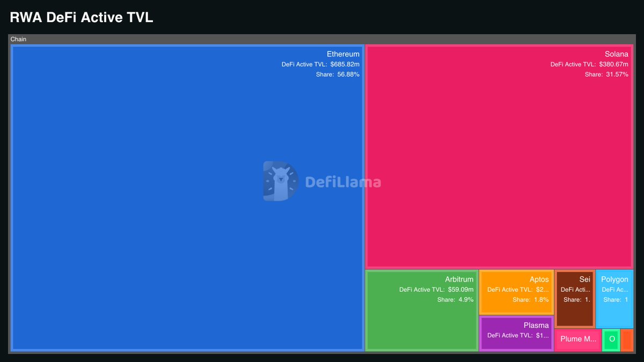Click the Polygon light blue block
Viewport: 644px width, 362px height.
615,299
